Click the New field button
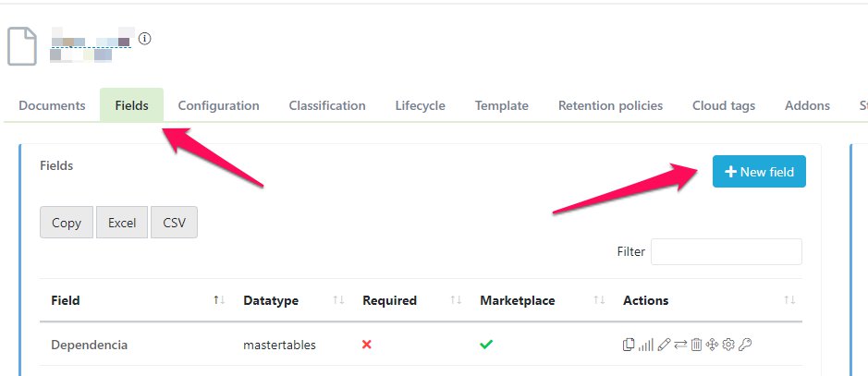The image size is (868, 376). (759, 172)
